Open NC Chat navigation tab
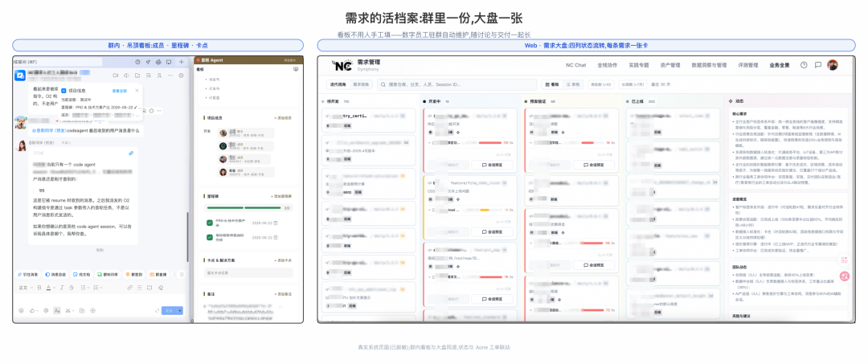This screenshot has width=868, height=364. click(x=575, y=65)
